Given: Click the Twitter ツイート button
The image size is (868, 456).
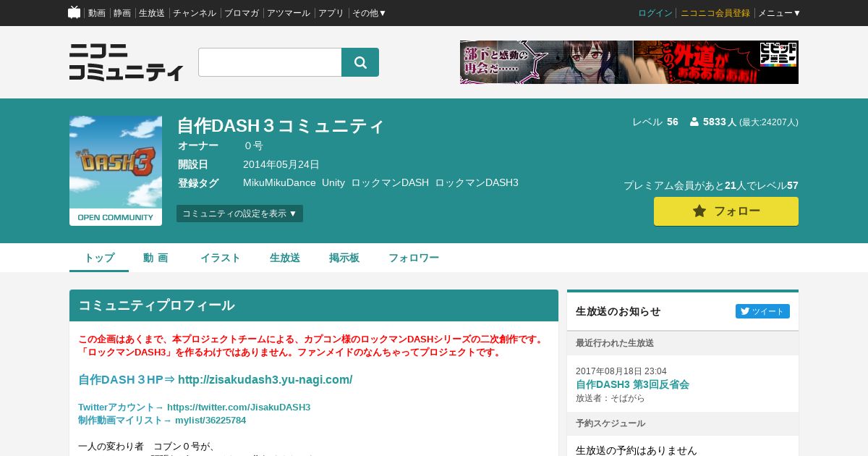Looking at the screenshot, I should click(762, 311).
